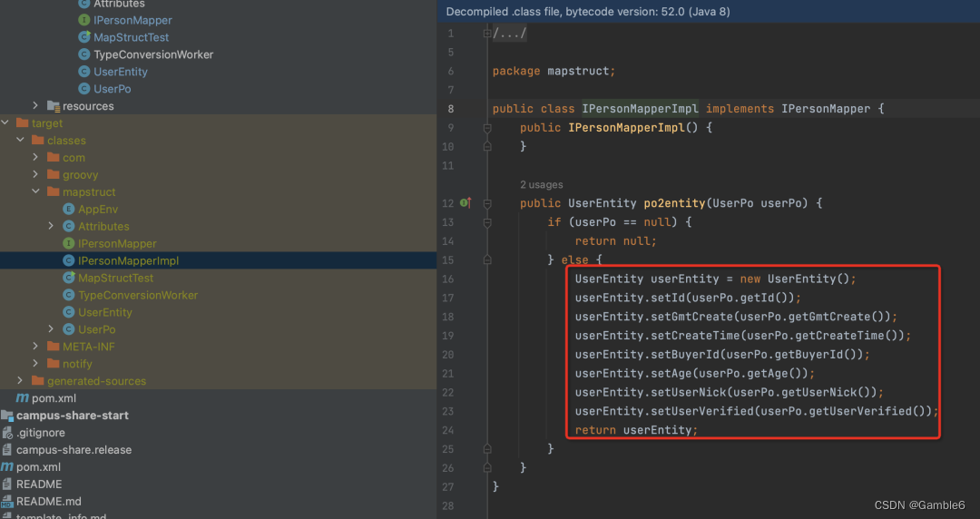
Task: Collapse the target mapstruct folder chevron
Action: point(35,192)
